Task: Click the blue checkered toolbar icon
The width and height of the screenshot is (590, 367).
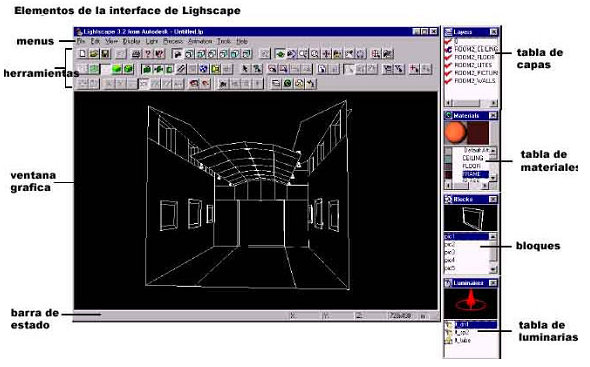Action: click(x=204, y=69)
